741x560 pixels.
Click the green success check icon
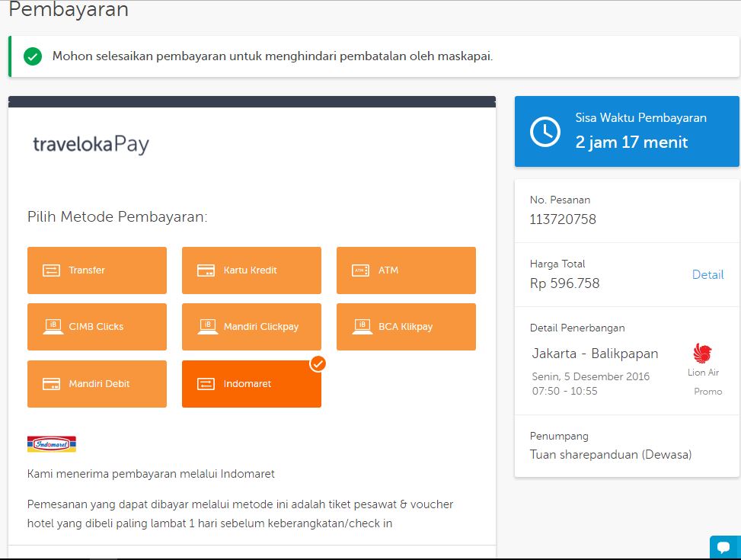pyautogui.click(x=33, y=56)
